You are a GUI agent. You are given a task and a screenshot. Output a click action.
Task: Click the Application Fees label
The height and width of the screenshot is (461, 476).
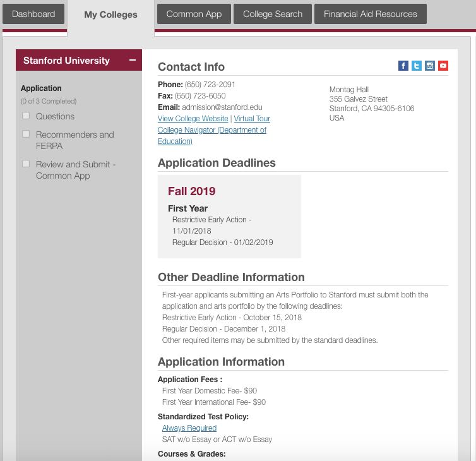pos(190,380)
